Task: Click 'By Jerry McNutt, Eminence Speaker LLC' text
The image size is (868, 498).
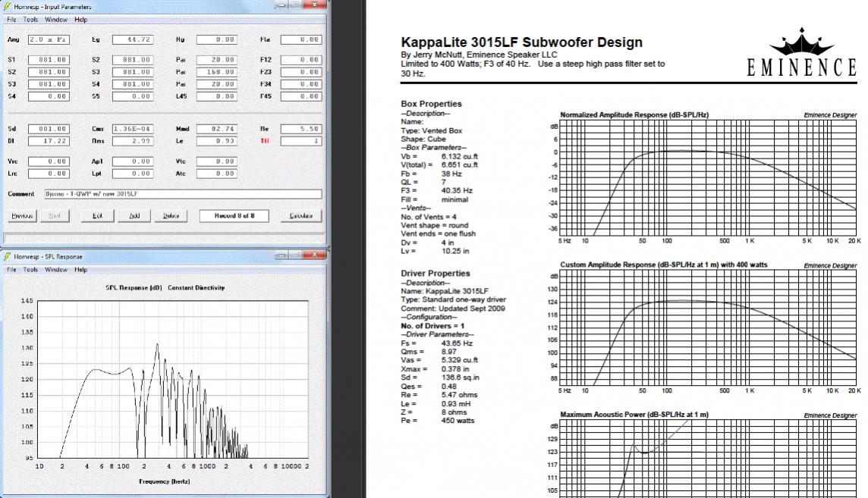Action: point(479,55)
